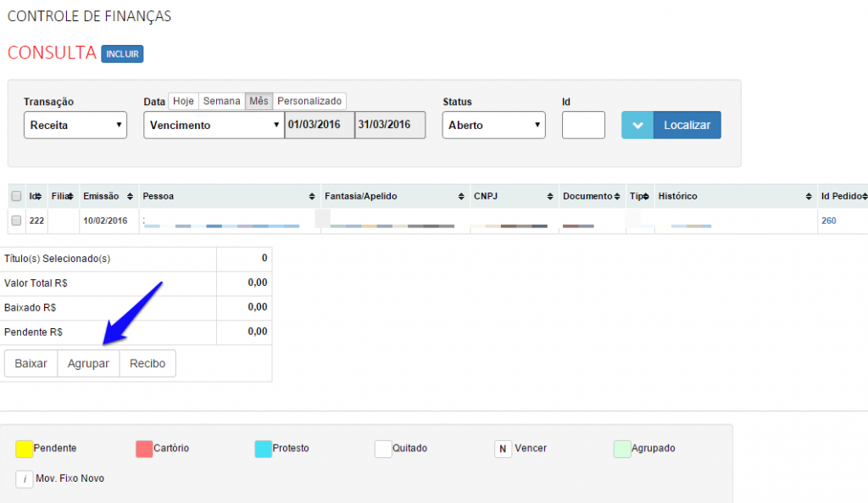
Task: Toggle the select-all checkbox in table header
Action: tap(16, 196)
